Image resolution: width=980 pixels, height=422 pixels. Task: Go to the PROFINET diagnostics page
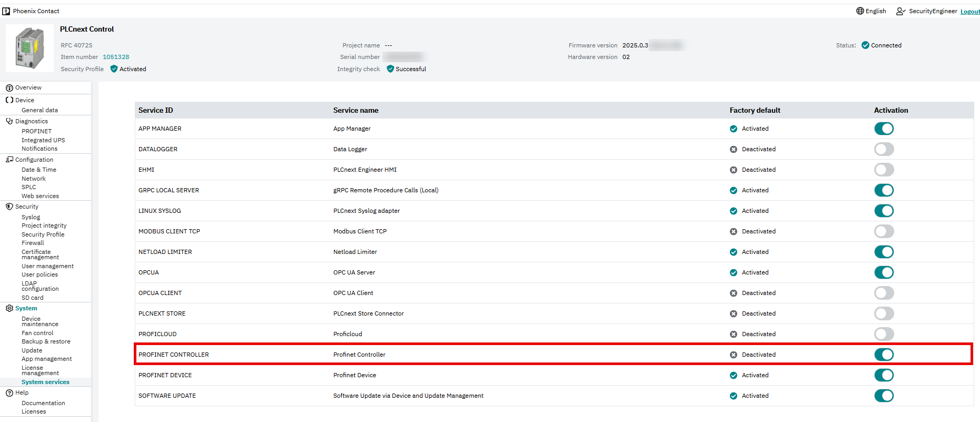tap(37, 131)
